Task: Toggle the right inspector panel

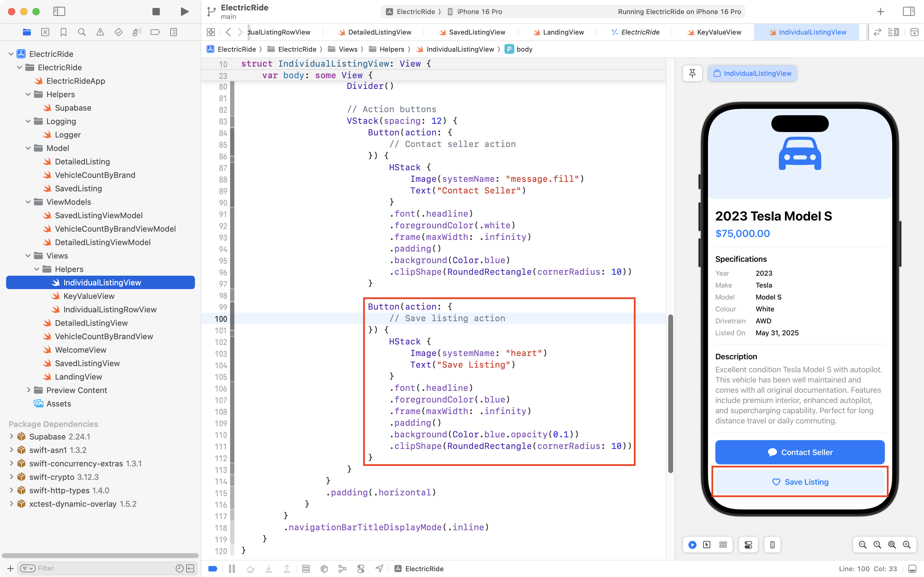Action: point(909,11)
